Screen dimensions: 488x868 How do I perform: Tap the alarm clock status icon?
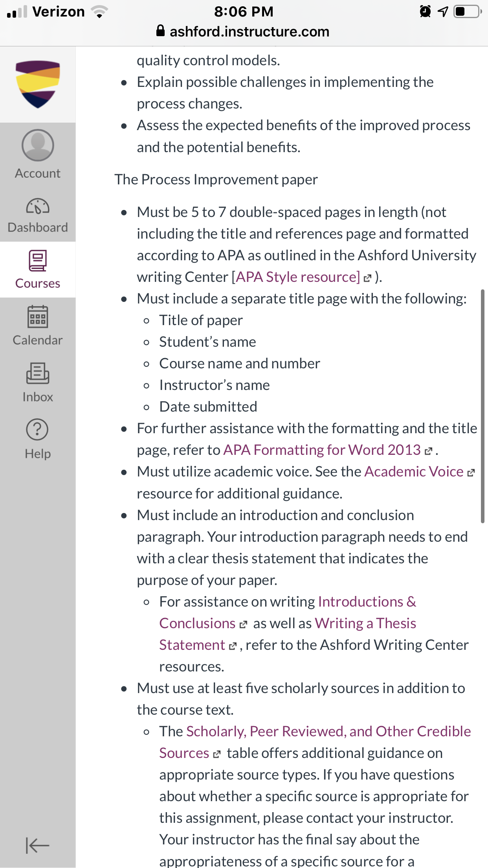pos(425,11)
